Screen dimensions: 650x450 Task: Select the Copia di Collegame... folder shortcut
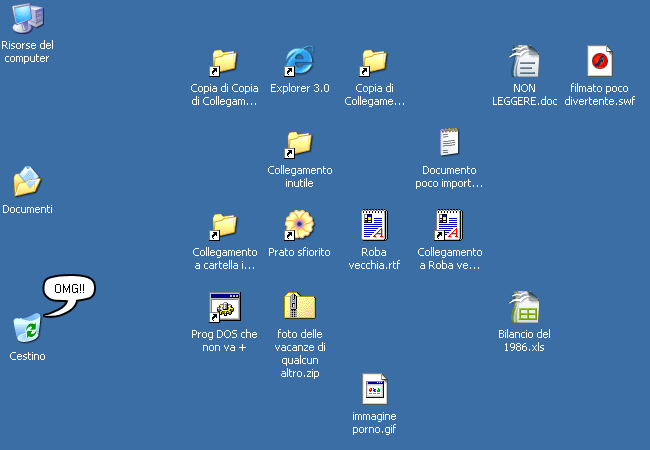click(374, 62)
